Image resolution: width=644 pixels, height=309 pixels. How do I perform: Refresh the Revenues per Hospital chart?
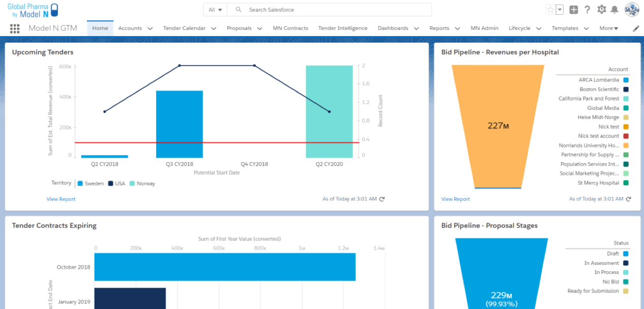click(629, 199)
